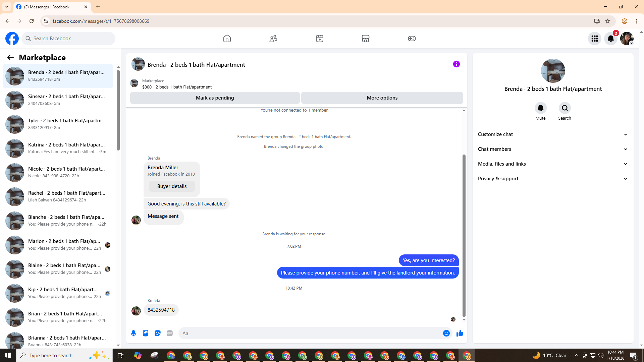The width and height of the screenshot is (644, 362).
Task: Open the Facebook Home tab
Action: [x=227, y=39]
